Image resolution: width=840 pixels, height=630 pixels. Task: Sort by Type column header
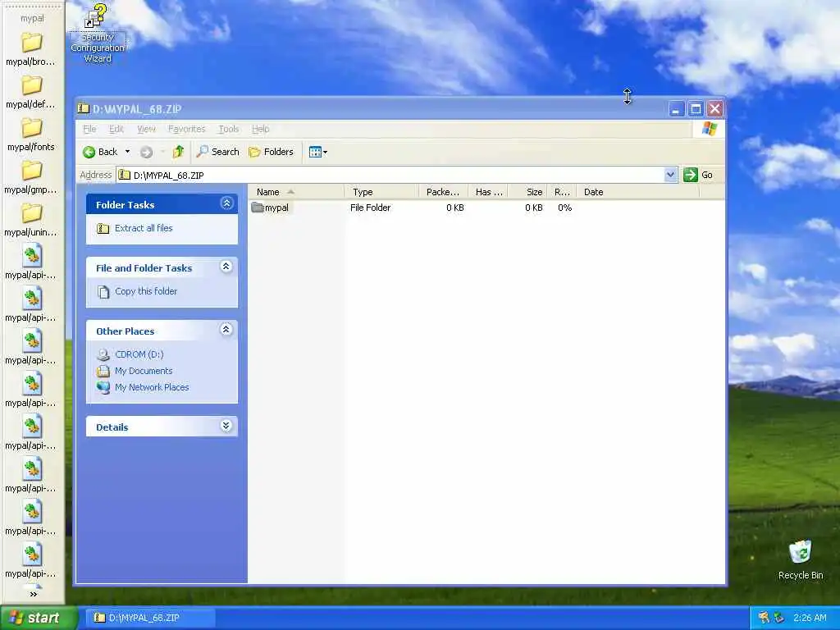381,192
